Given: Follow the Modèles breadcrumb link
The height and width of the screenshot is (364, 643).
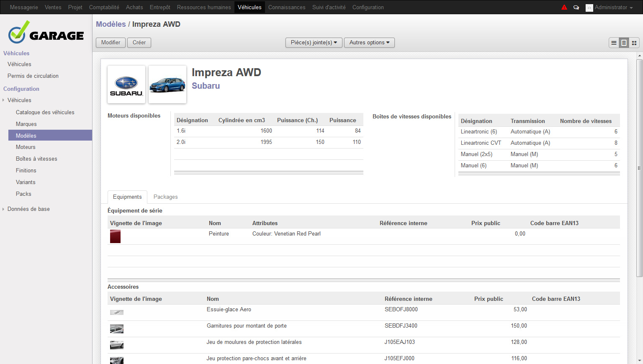Looking at the screenshot, I should pos(111,24).
